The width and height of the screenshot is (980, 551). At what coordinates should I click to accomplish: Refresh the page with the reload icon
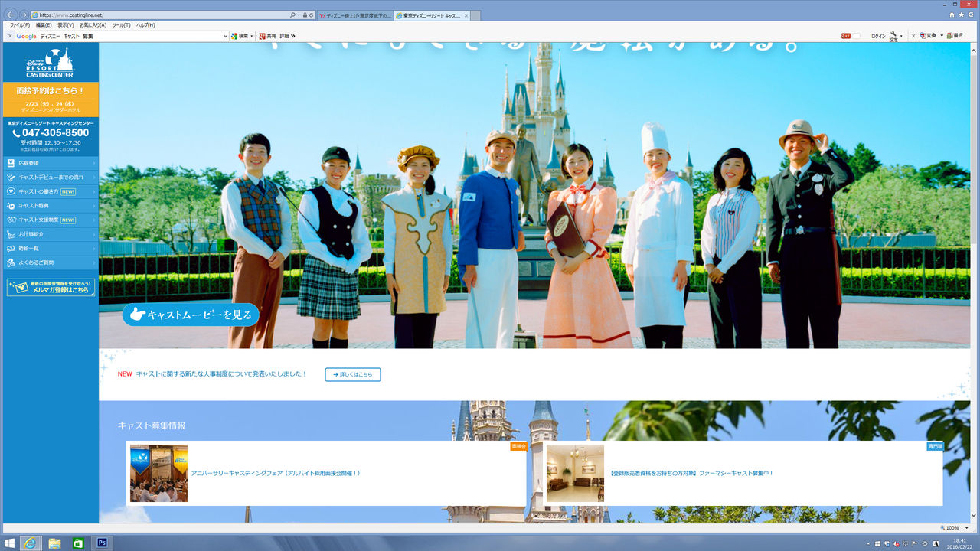(x=312, y=15)
